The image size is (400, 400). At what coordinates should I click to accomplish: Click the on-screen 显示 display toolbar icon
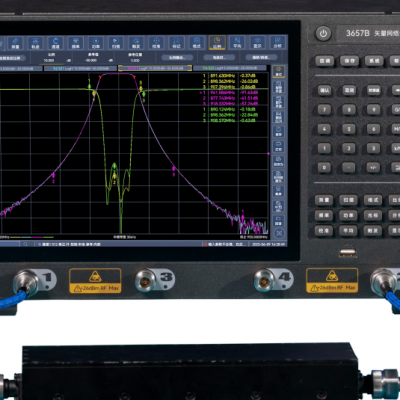pos(257,43)
